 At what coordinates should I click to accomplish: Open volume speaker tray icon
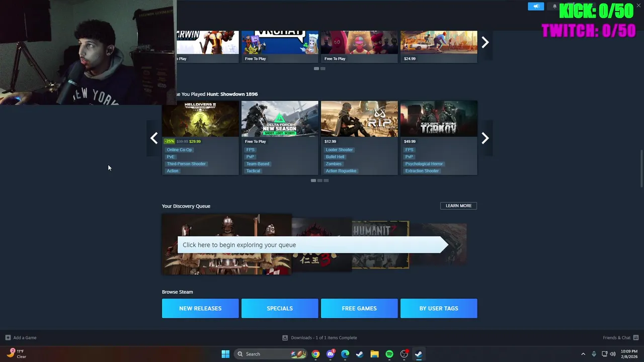pos(613,354)
